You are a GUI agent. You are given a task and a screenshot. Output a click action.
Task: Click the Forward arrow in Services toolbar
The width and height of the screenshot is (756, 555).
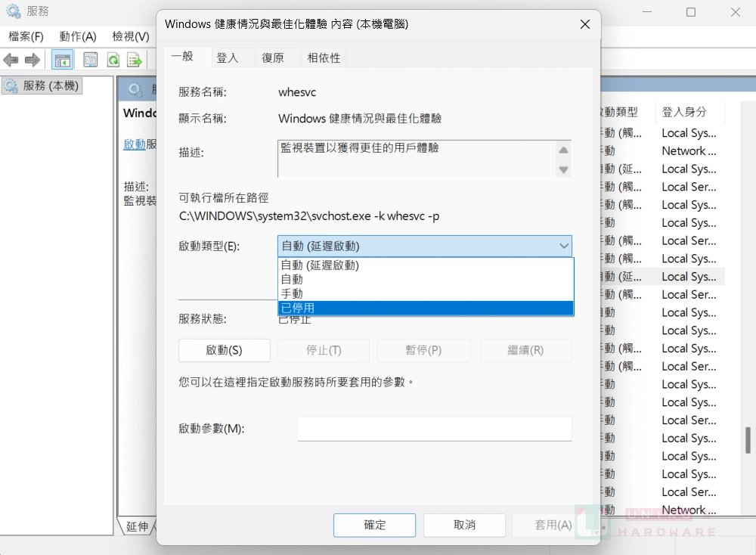pos(32,60)
